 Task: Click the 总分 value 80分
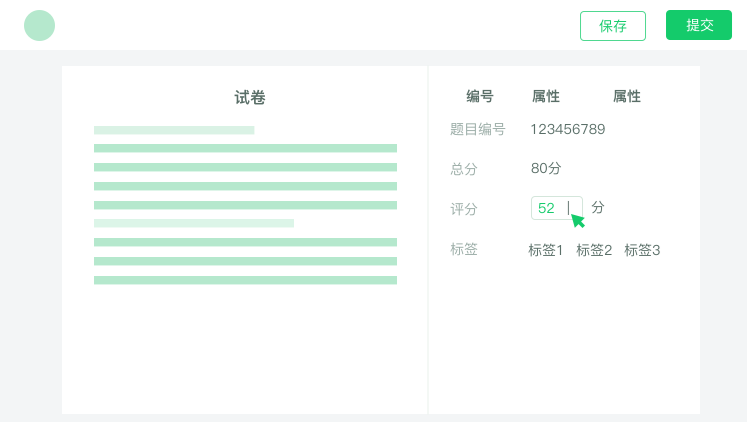point(546,168)
